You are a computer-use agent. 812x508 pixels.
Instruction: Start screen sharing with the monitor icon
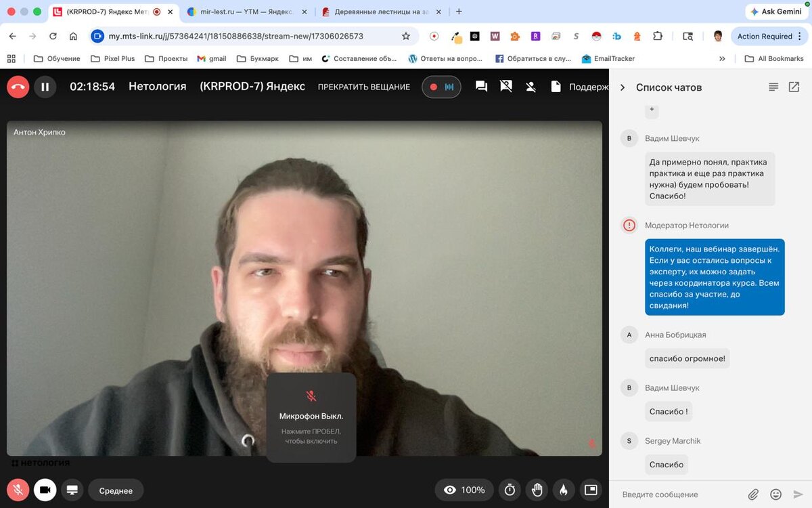[72, 490]
